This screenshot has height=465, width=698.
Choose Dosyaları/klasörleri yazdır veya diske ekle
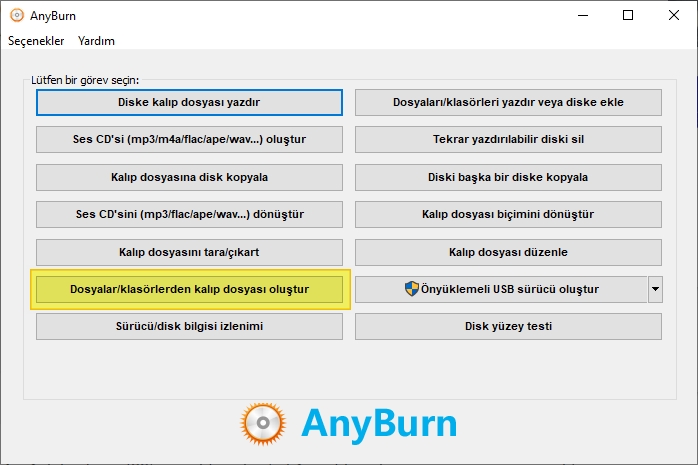click(508, 102)
